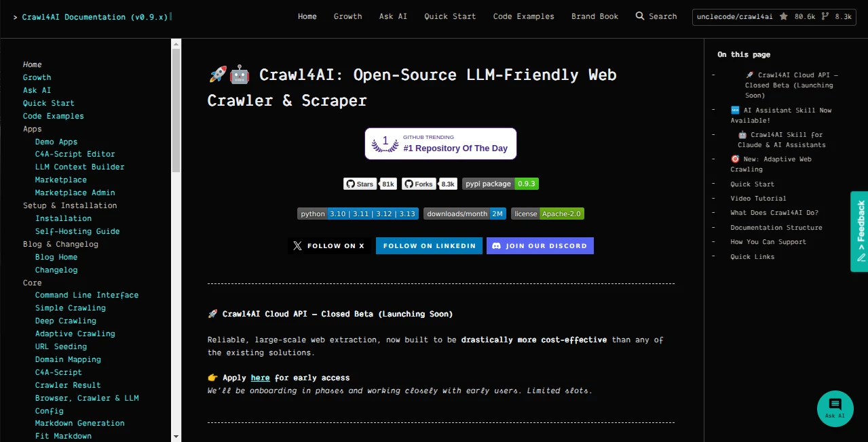Jump to Video Tutorial in On this page
The width and height of the screenshot is (868, 442).
click(x=758, y=199)
